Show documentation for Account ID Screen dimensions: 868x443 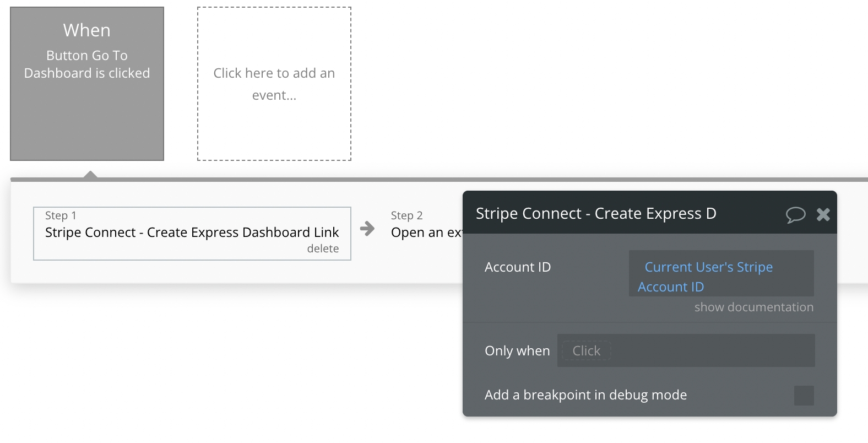[753, 307]
